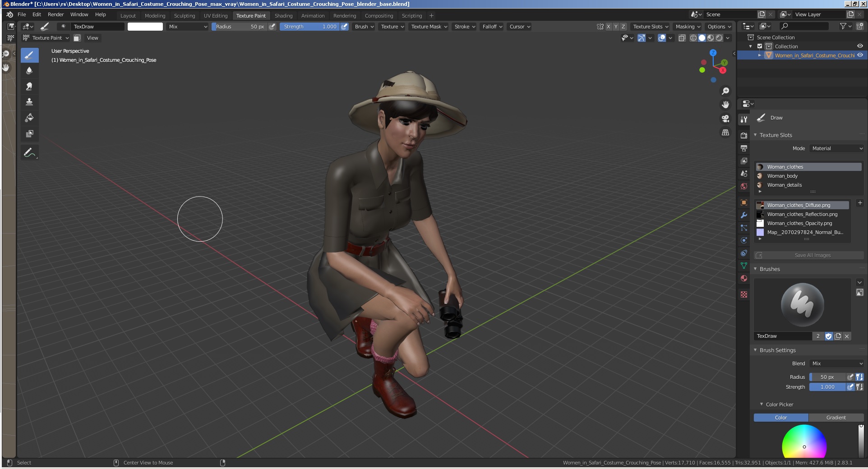Click the TexDraw brush preview thumbnail

(x=802, y=304)
